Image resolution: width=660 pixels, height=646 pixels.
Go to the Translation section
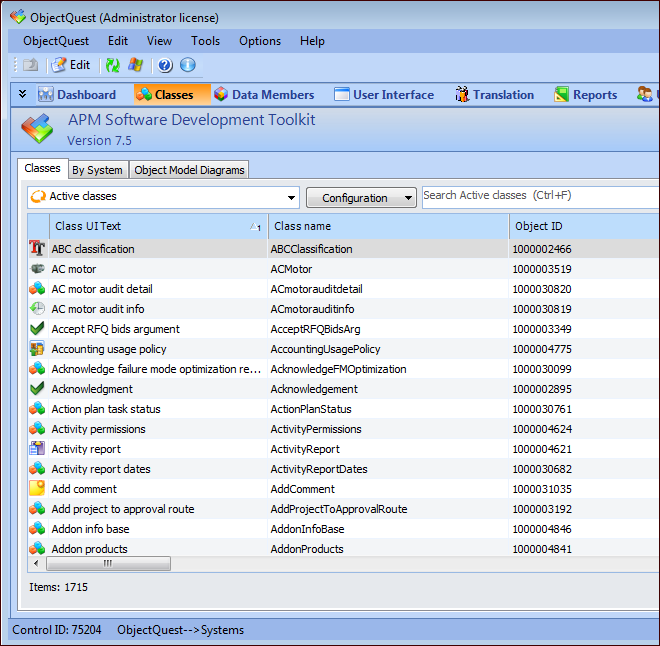click(x=494, y=95)
